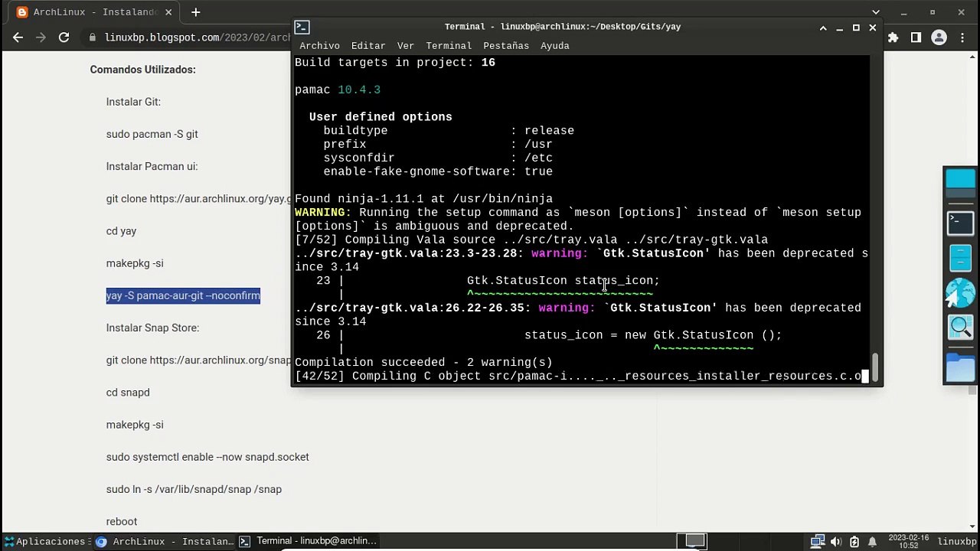The height and width of the screenshot is (551, 980).
Task: Click "git clone https://aur.archlinux.org/yay" line
Action: coord(199,199)
